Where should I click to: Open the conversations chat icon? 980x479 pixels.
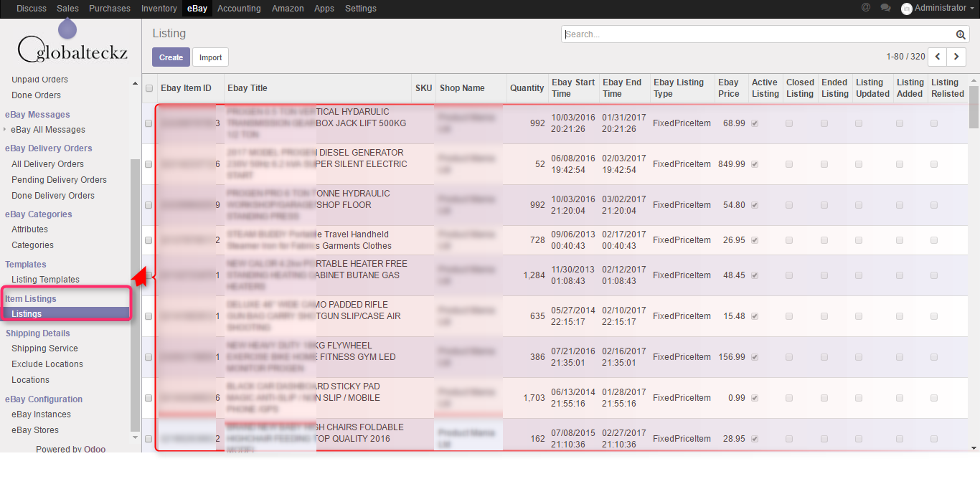pos(885,8)
